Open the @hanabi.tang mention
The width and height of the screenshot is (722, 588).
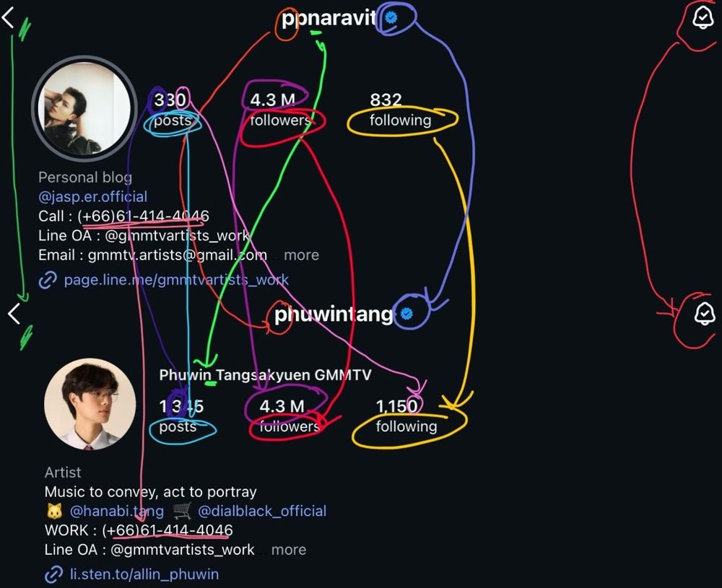point(116,511)
